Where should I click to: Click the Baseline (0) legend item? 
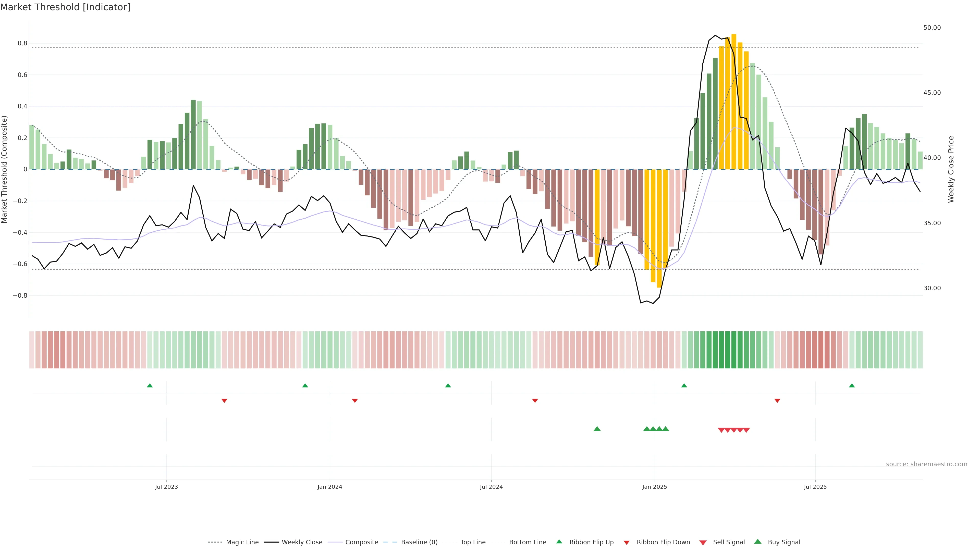tap(419, 542)
